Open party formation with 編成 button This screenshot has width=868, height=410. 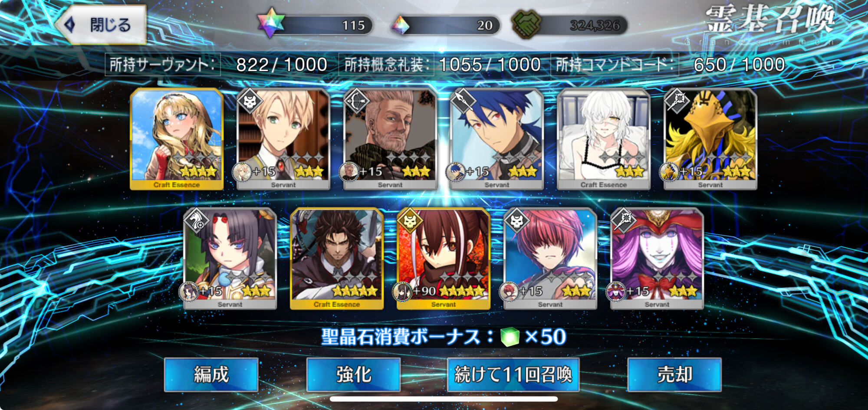pos(211,374)
